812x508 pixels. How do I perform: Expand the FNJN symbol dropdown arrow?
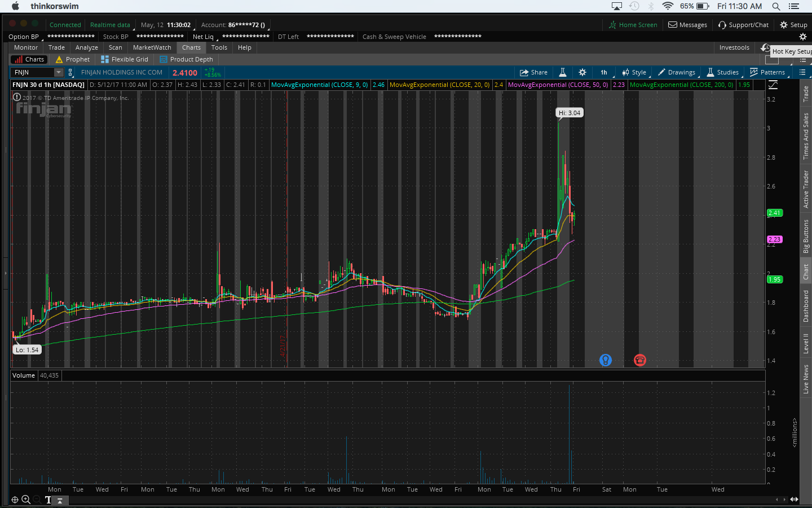pos(58,72)
